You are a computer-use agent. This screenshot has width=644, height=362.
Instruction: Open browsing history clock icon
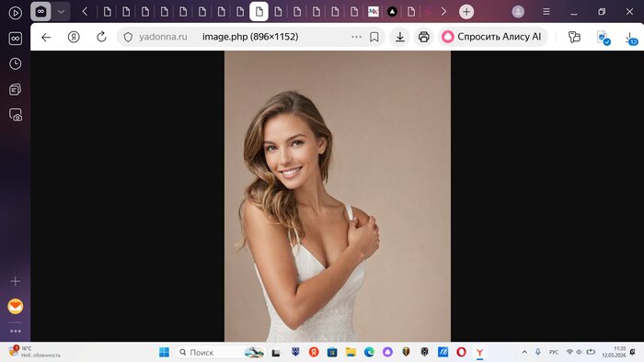tap(16, 64)
